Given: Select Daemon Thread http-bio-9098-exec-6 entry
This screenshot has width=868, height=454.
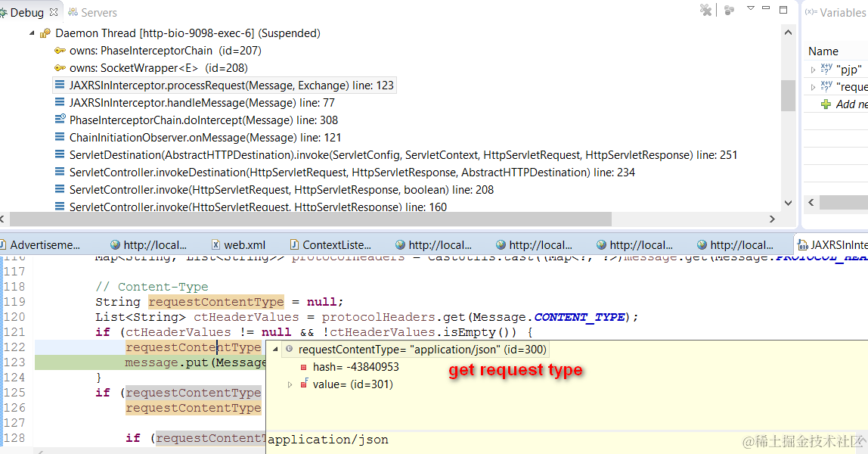Looking at the screenshot, I should pyautogui.click(x=188, y=33).
